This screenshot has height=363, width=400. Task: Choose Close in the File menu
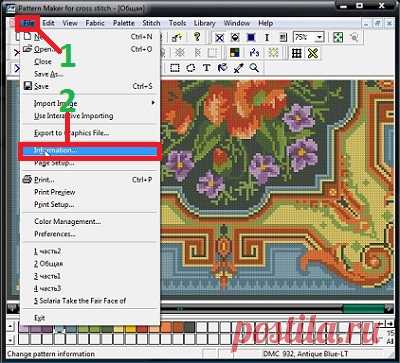pyautogui.click(x=90, y=62)
